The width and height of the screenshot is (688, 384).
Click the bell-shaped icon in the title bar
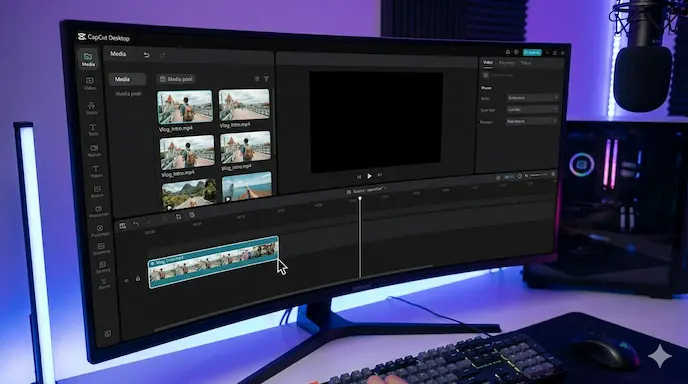click(508, 52)
